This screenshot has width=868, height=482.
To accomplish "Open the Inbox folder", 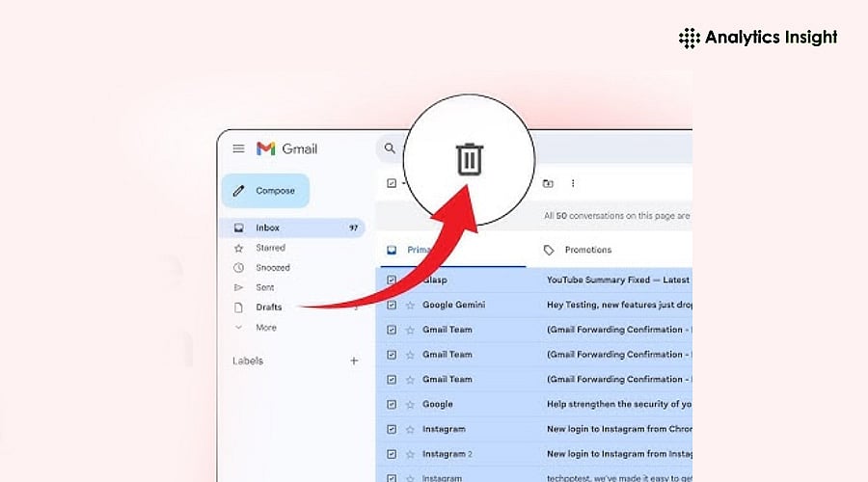I will [x=267, y=228].
